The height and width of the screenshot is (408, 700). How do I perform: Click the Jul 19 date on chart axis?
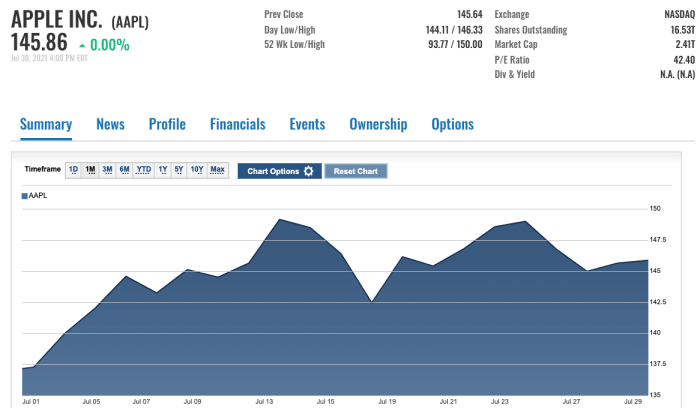[x=387, y=401]
